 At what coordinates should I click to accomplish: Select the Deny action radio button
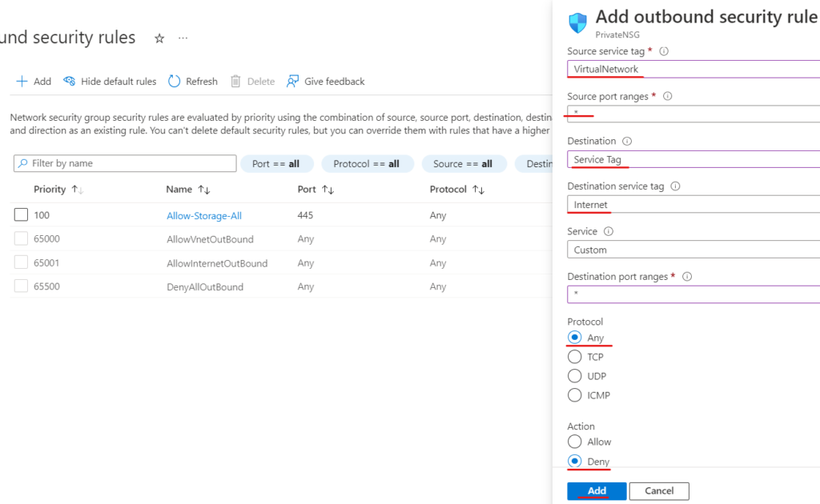[574, 461]
